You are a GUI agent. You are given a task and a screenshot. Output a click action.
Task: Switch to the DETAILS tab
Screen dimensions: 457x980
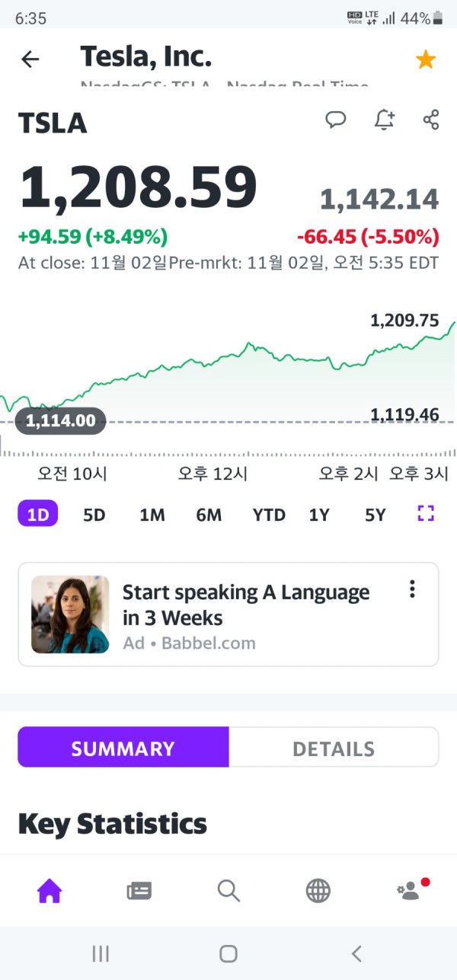[x=334, y=749]
